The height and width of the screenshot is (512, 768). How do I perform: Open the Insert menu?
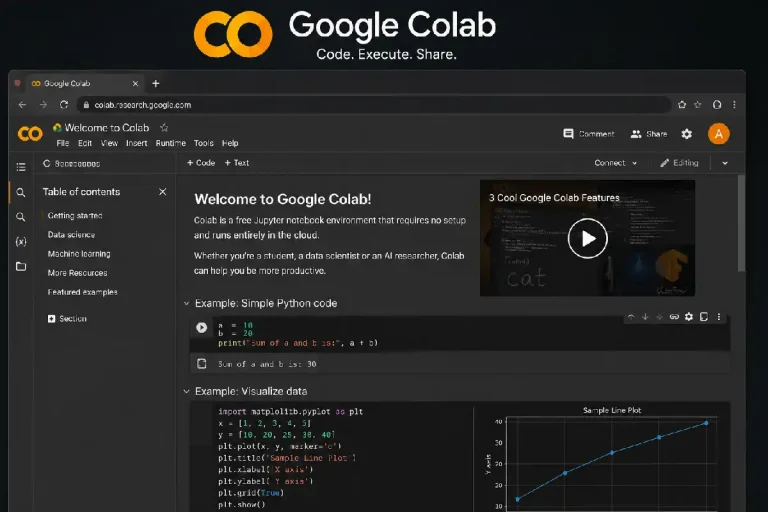[137, 143]
